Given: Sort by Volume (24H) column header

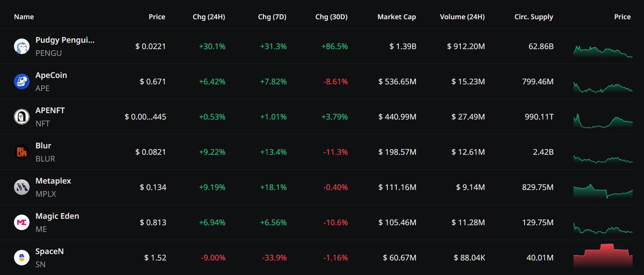Looking at the screenshot, I should (x=462, y=17).
